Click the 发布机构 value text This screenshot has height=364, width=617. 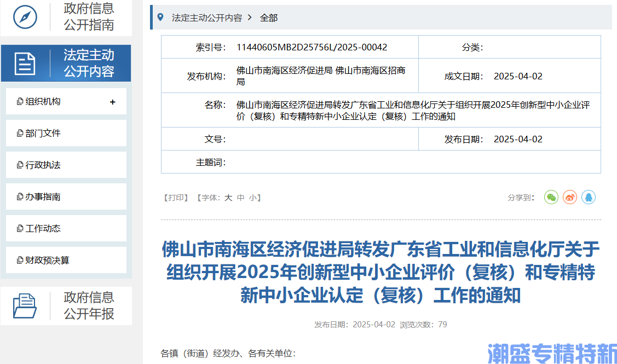[x=321, y=76]
